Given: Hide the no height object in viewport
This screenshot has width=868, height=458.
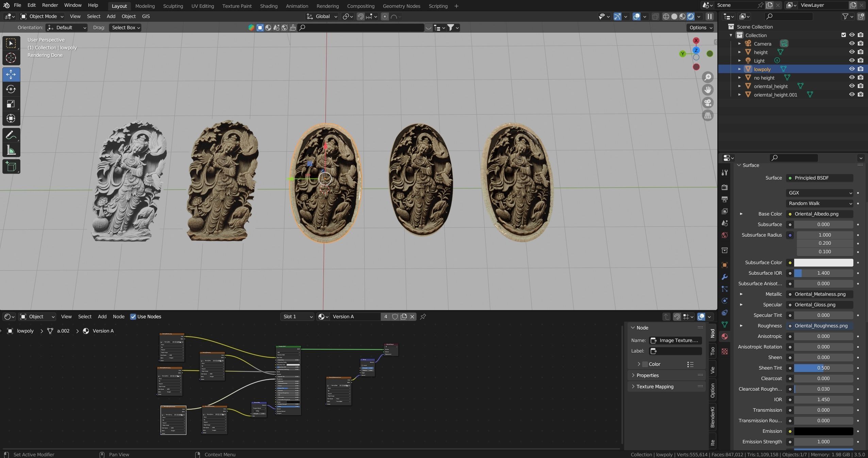Looking at the screenshot, I should [852, 78].
